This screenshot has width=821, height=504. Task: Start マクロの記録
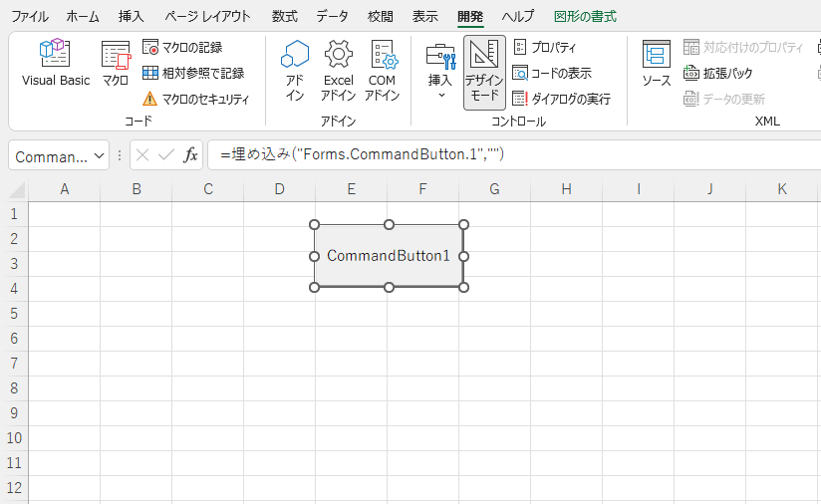182,47
